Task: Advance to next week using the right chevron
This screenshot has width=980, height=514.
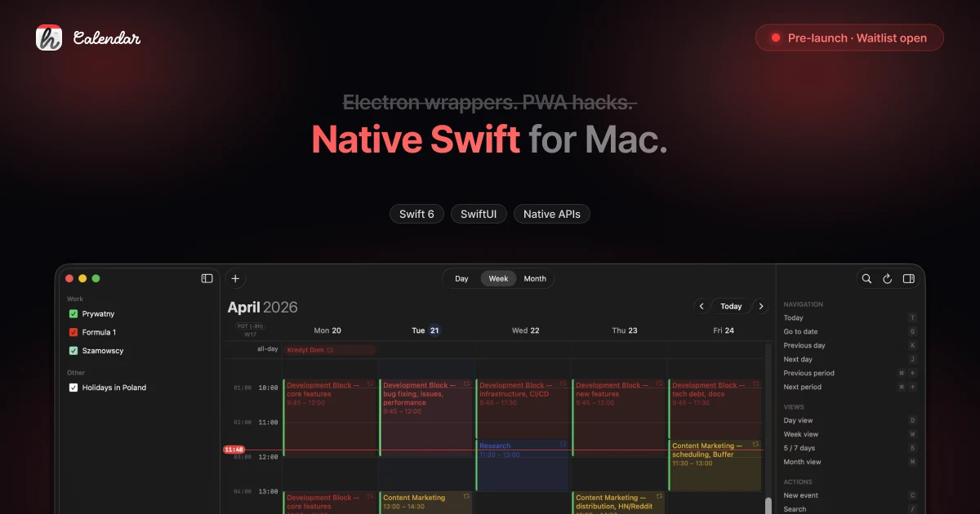Action: point(761,306)
